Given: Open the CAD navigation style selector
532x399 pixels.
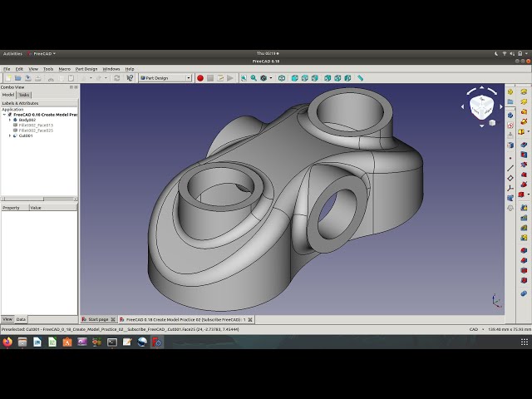Looking at the screenshot, I should [x=476, y=329].
